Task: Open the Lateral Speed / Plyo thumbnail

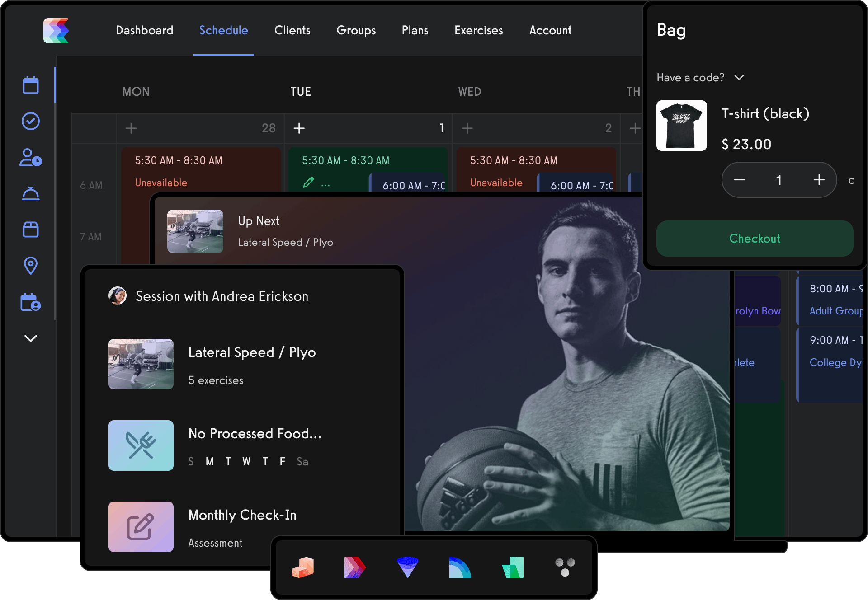Action: tap(141, 364)
